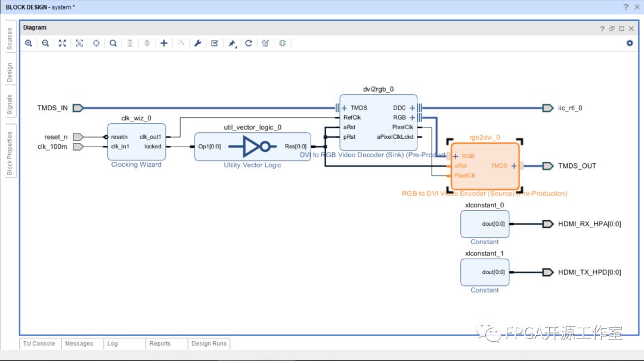The height and width of the screenshot is (361, 644).
Task: Open diagram settings gear icon
Action: tap(630, 43)
